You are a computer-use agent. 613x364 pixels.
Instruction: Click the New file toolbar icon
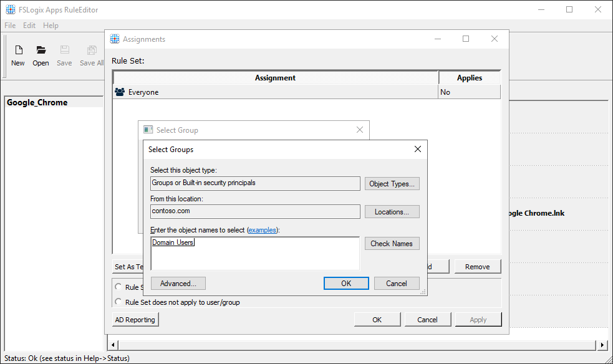(x=18, y=50)
